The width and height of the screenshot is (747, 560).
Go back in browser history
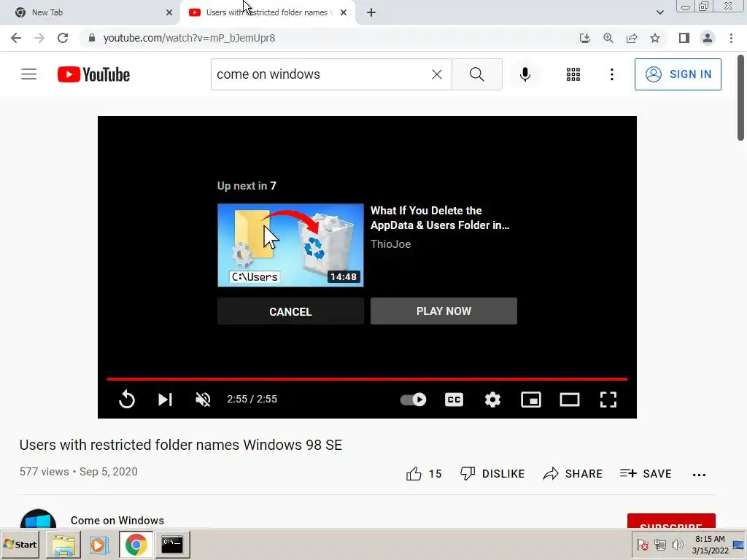click(16, 38)
